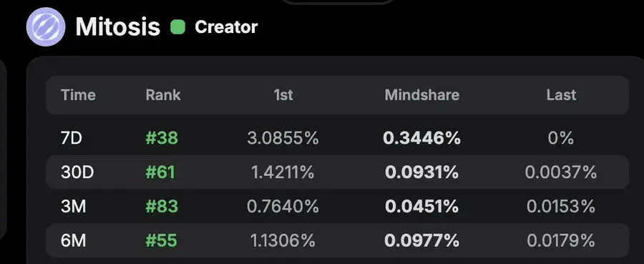
Task: Click the 1st column header
Action: (x=283, y=95)
